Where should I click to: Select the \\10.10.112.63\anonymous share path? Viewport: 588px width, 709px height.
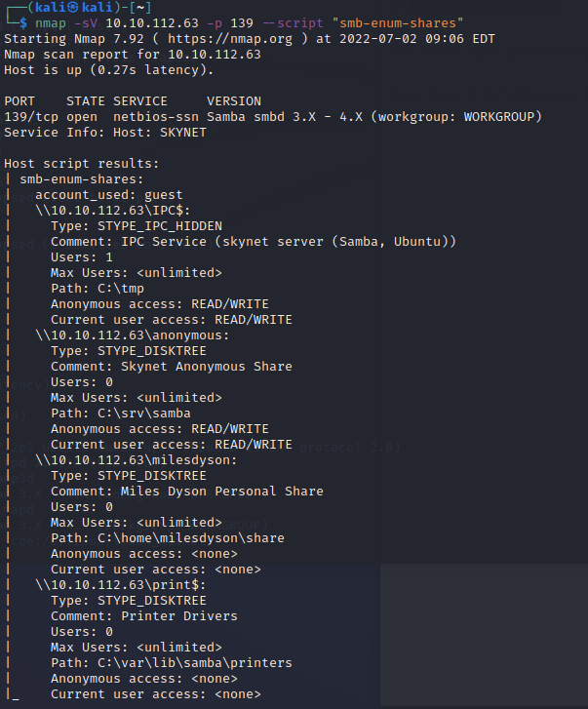[133, 335]
